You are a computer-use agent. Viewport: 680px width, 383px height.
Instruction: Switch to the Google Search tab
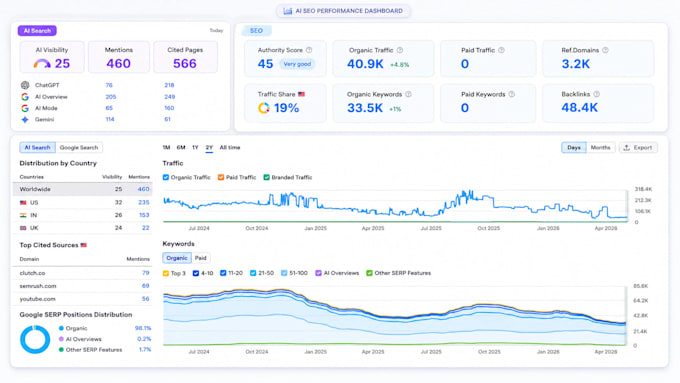79,147
